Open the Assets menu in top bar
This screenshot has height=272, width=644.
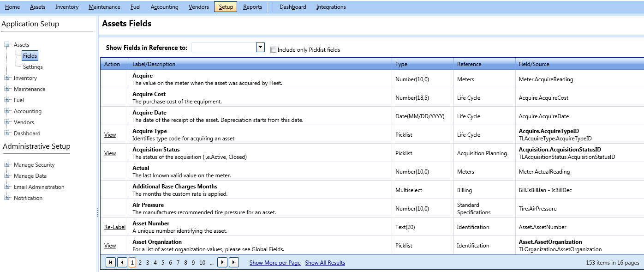click(38, 7)
